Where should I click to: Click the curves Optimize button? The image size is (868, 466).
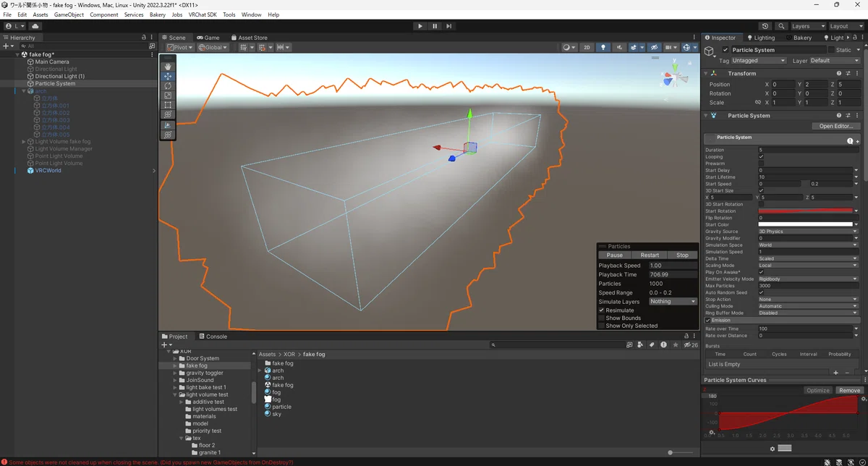coord(818,390)
